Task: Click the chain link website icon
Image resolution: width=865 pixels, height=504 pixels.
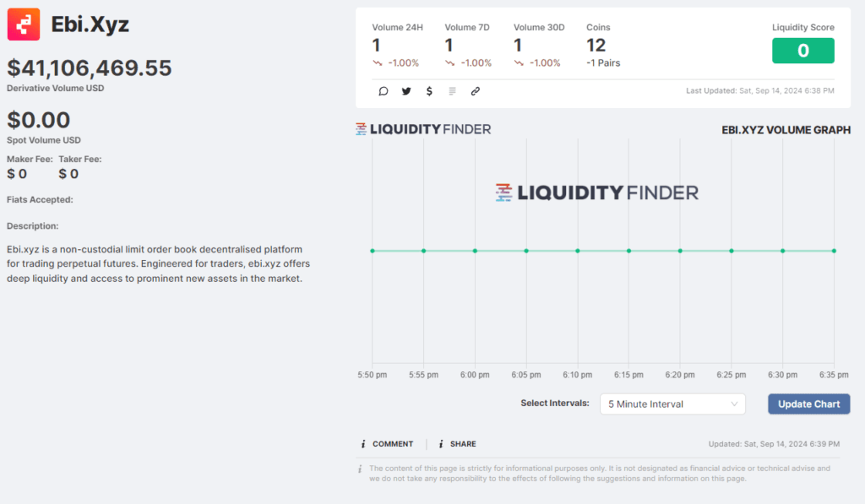Action: (x=476, y=91)
